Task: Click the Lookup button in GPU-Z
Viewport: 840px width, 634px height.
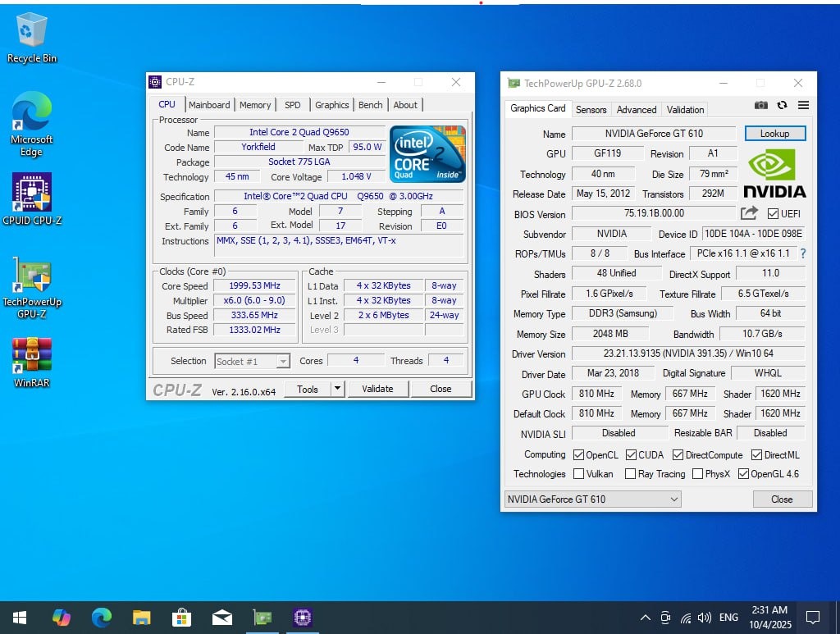Action: (774, 134)
